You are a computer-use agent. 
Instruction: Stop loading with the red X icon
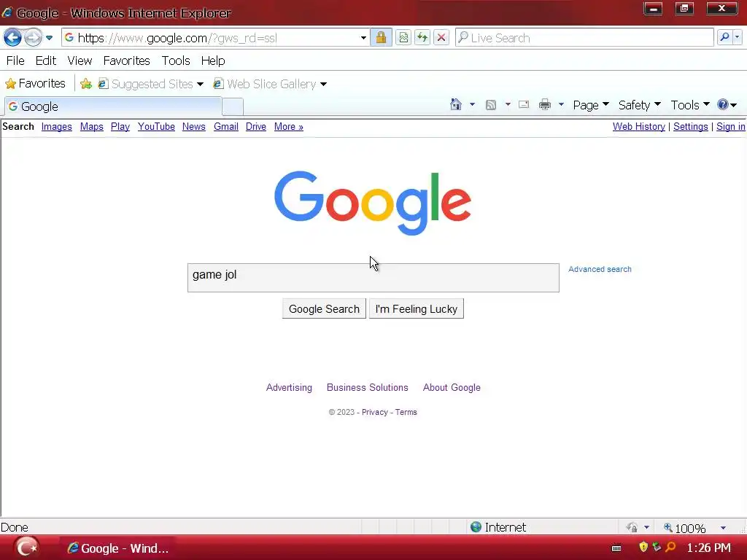[441, 38]
